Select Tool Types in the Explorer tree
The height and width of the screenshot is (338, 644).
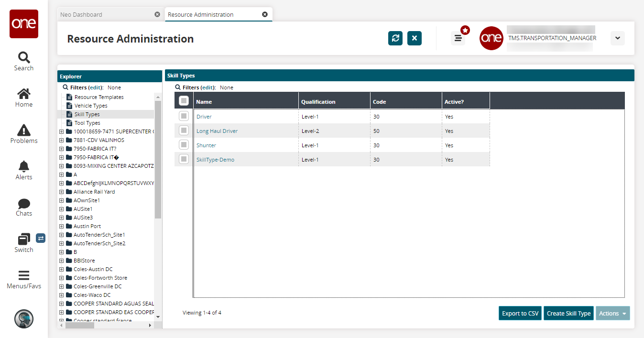pos(87,123)
